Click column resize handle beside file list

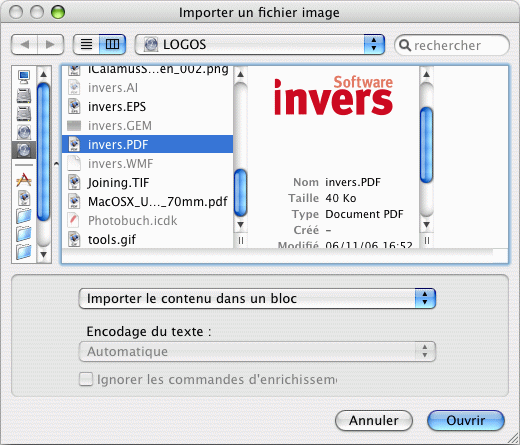[241, 240]
